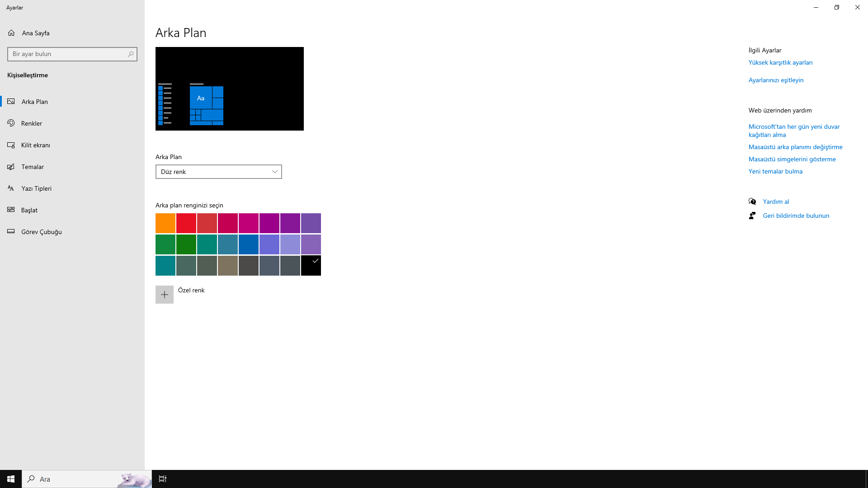The height and width of the screenshot is (488, 868).
Task: Click the Bir ayar bulun search field
Action: [x=68, y=54]
